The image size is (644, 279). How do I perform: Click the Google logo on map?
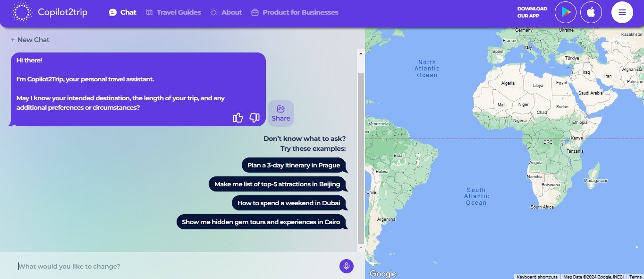point(382,274)
